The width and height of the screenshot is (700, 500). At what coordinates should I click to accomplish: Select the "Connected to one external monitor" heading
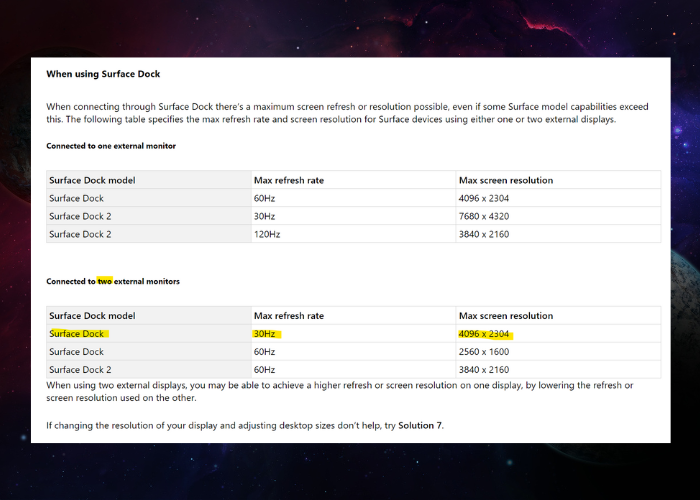point(111,146)
